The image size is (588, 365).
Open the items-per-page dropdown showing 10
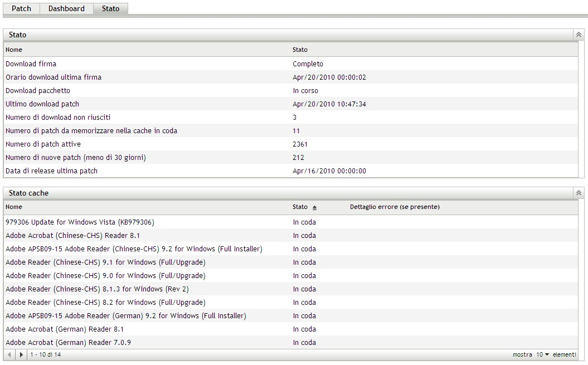coord(542,354)
